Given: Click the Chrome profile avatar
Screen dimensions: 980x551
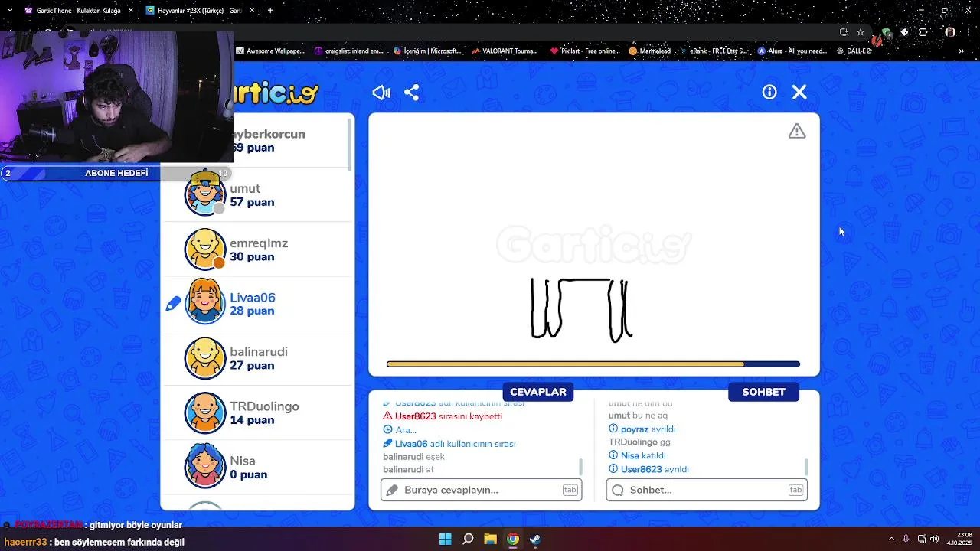Looking at the screenshot, I should (x=950, y=32).
